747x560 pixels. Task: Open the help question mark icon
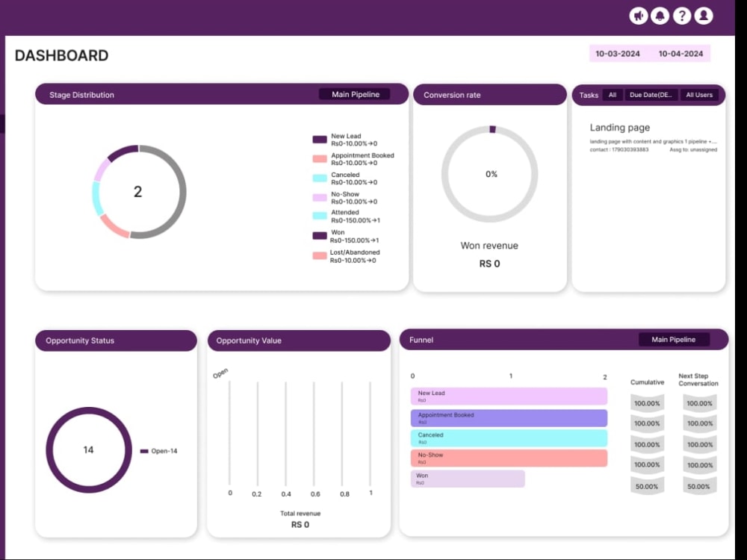coord(682,16)
